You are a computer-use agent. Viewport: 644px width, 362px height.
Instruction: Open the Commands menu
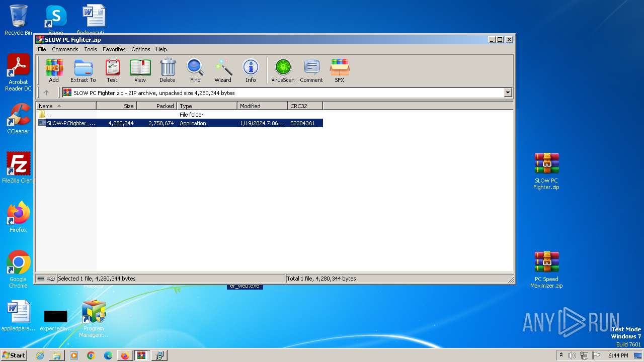65,49
